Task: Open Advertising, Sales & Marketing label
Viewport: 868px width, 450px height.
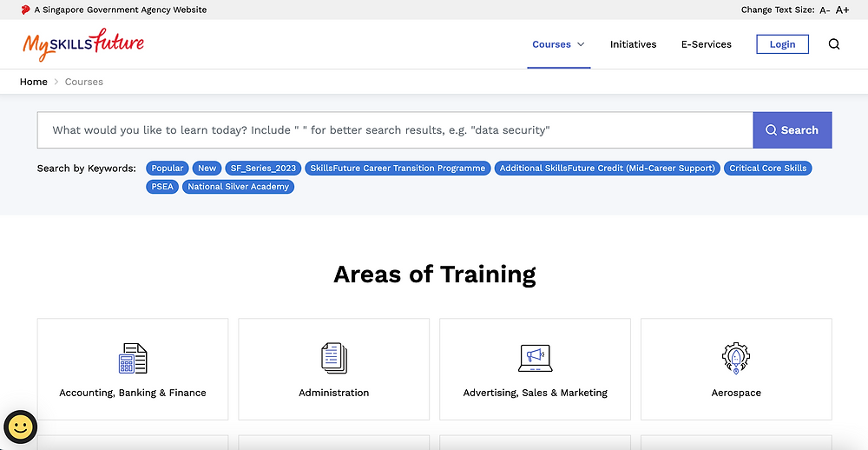Action: [x=536, y=393]
